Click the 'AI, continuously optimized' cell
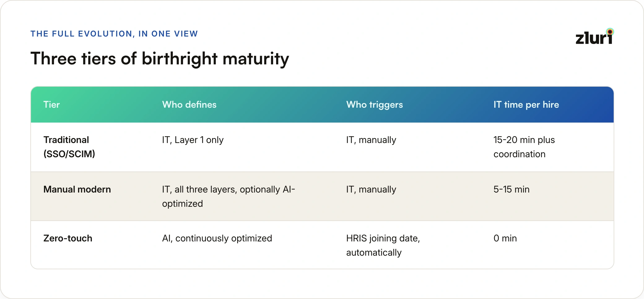The image size is (644, 299). [x=217, y=238]
